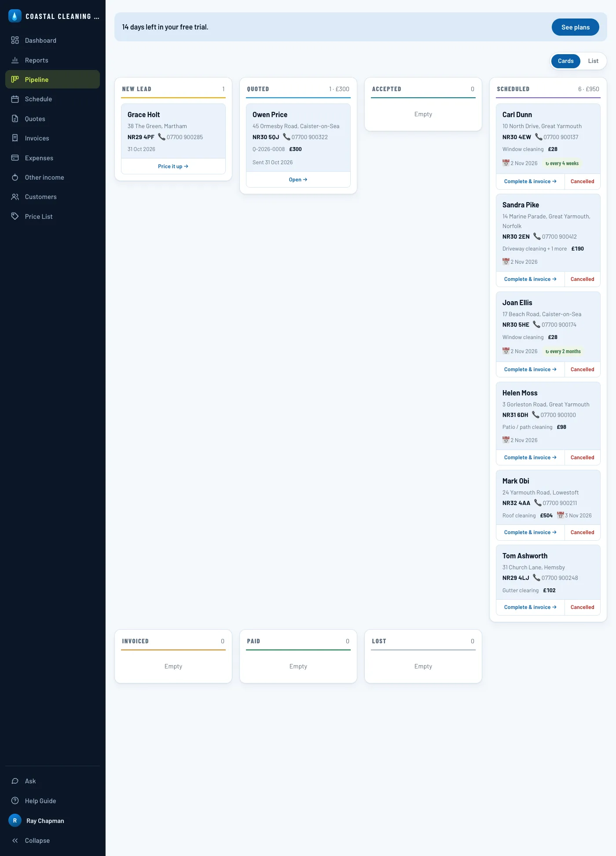Mark Carl Dunn's job Cancelled
The height and width of the screenshot is (856, 616).
coord(582,181)
